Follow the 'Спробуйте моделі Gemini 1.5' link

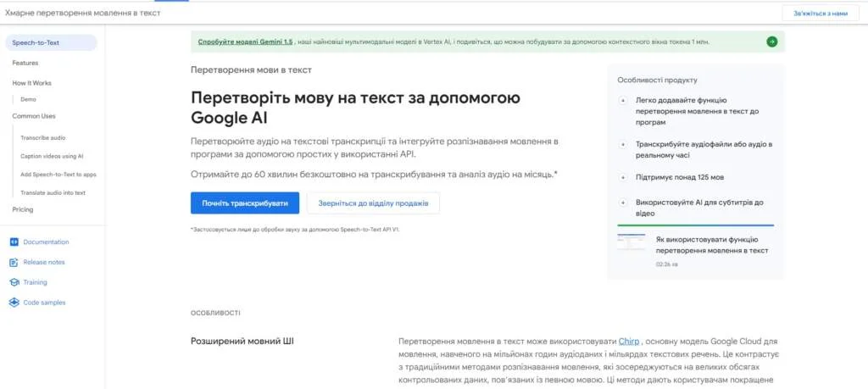[x=245, y=42]
